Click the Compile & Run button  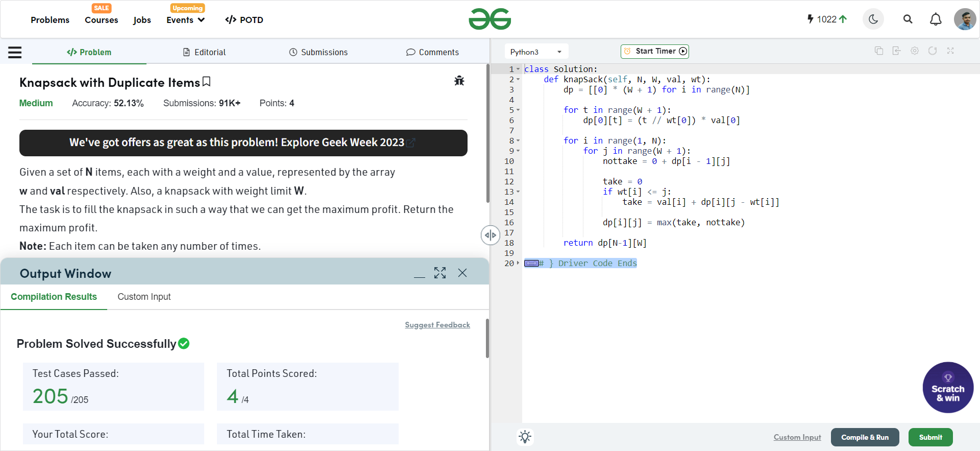point(865,437)
